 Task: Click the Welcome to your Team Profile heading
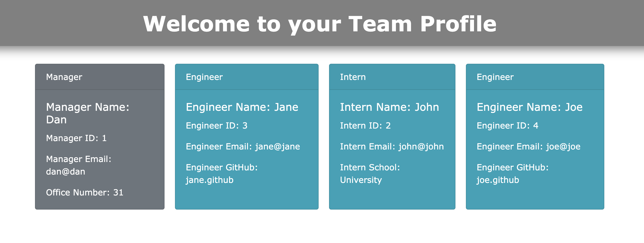320,24
